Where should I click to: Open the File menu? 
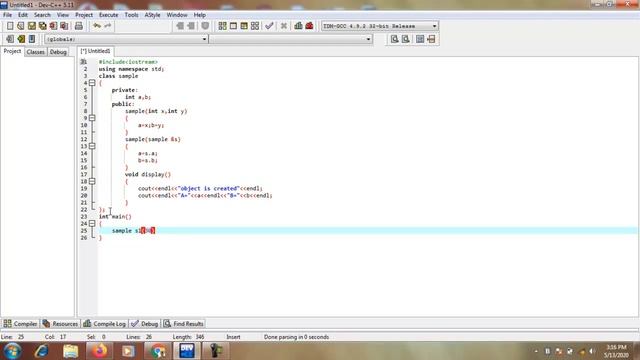click(7, 15)
